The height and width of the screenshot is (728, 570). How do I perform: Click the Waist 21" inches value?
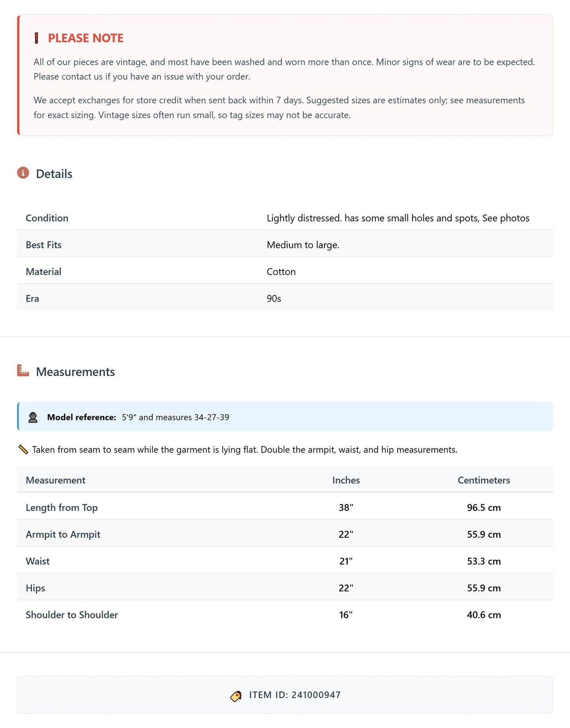346,561
